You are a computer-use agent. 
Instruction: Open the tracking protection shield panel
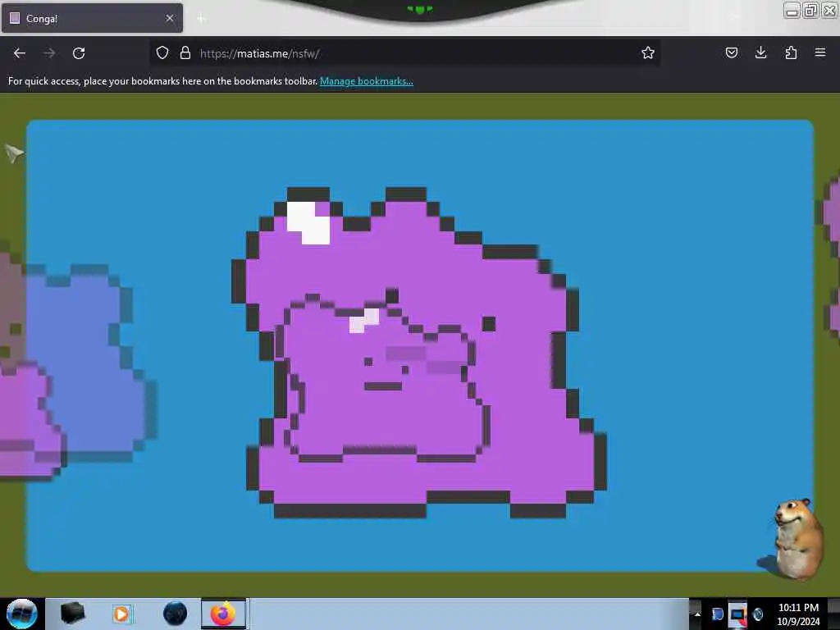coord(162,52)
